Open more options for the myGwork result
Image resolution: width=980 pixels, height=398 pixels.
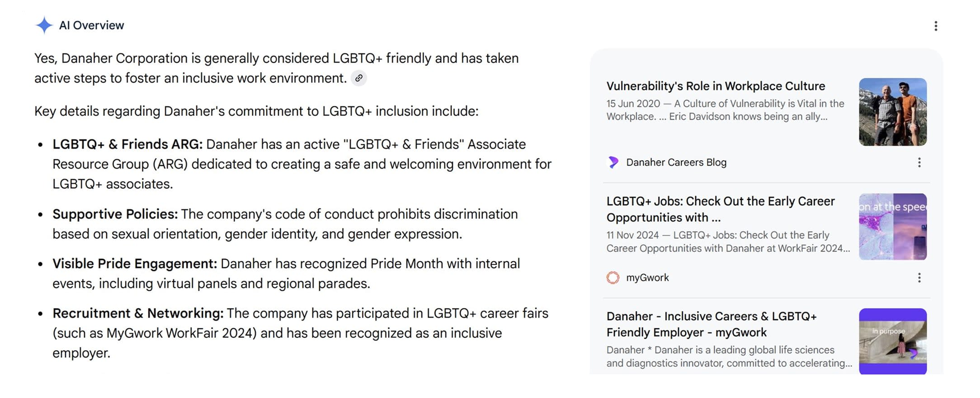919,278
